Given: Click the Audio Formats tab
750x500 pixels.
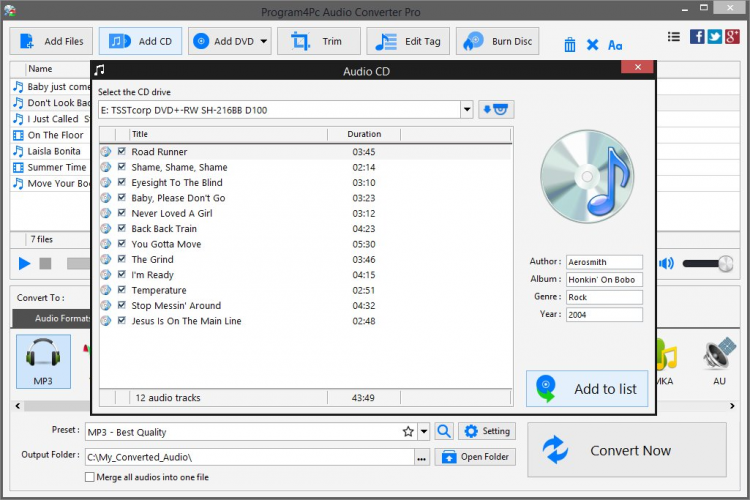Looking at the screenshot, I should click(51, 318).
